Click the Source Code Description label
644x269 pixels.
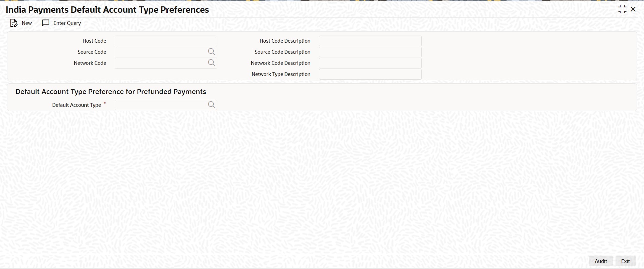click(282, 52)
